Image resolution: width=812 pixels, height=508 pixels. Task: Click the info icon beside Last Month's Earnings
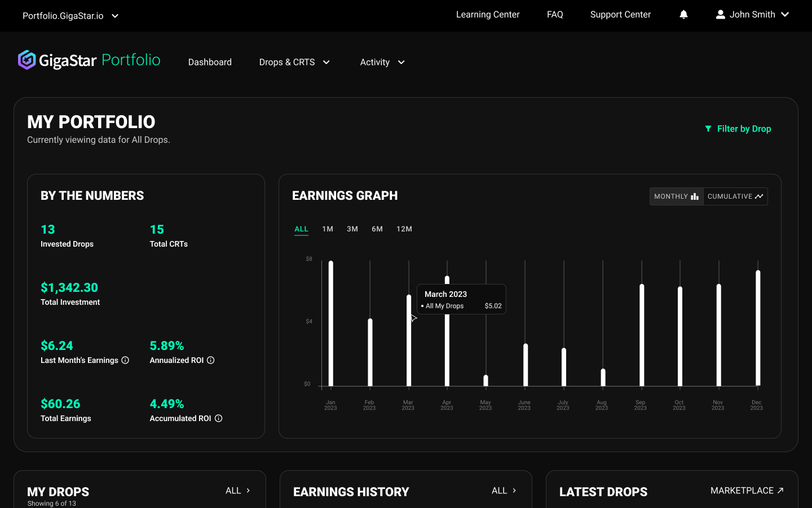[x=125, y=360]
